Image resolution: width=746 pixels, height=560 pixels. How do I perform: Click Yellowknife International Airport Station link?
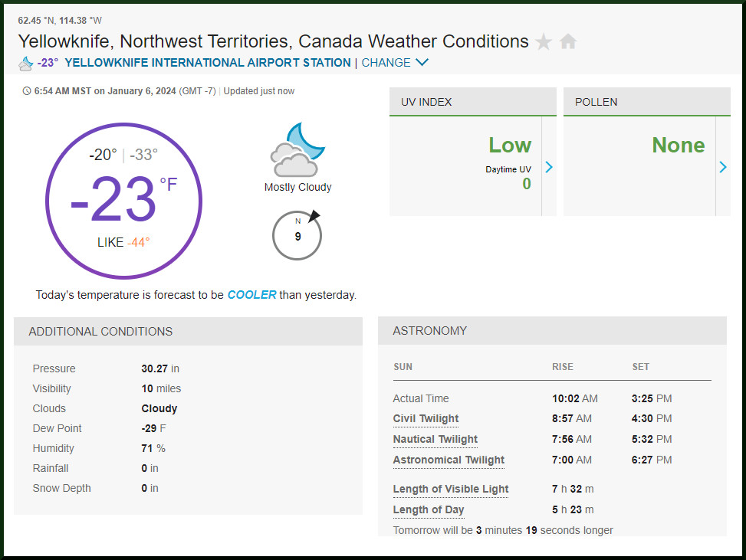click(x=208, y=63)
